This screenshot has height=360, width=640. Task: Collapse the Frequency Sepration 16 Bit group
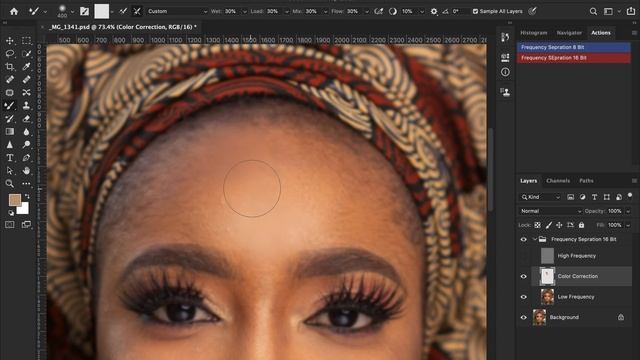534,240
